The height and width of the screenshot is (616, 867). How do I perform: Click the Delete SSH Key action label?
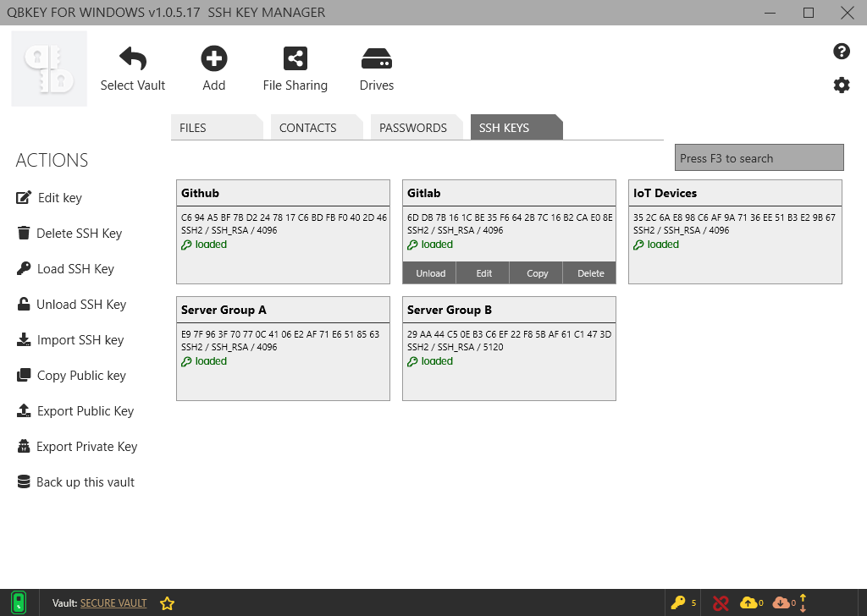(x=79, y=234)
